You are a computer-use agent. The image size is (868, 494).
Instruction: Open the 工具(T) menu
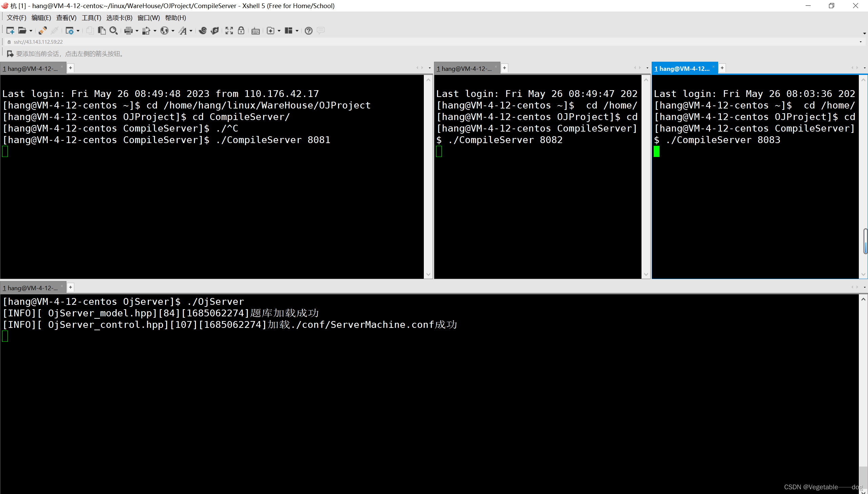(x=91, y=18)
